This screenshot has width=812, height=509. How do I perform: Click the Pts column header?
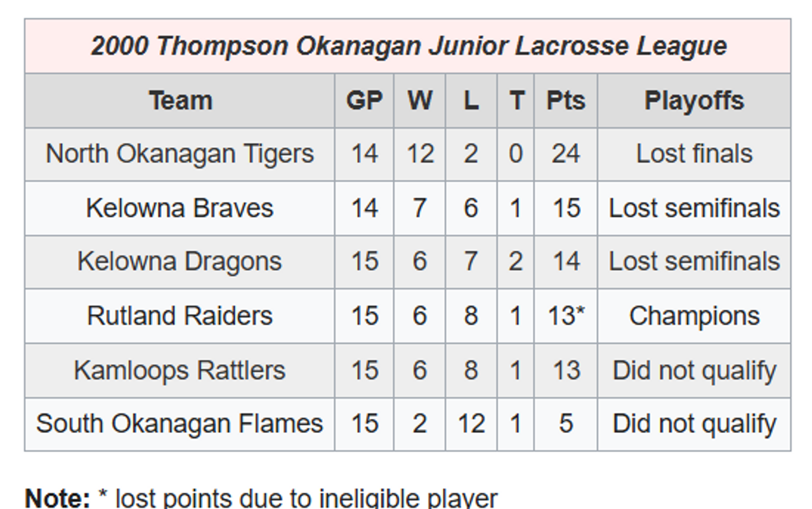[x=566, y=101]
